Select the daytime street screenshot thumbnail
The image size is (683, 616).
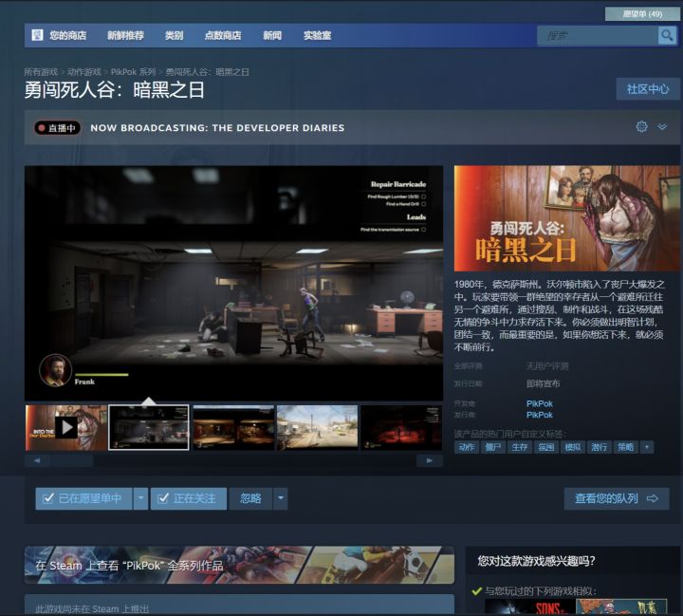[317, 428]
